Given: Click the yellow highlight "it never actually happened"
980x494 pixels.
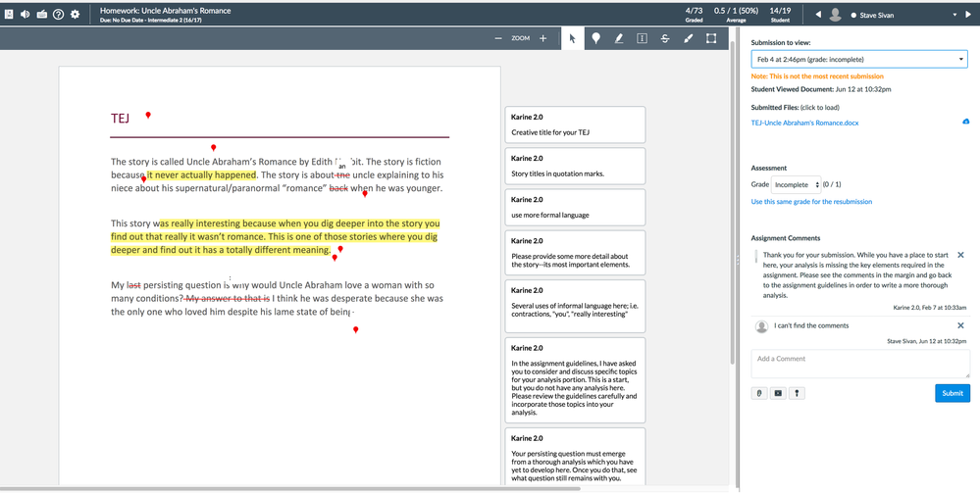Looking at the screenshot, I should pos(201,174).
